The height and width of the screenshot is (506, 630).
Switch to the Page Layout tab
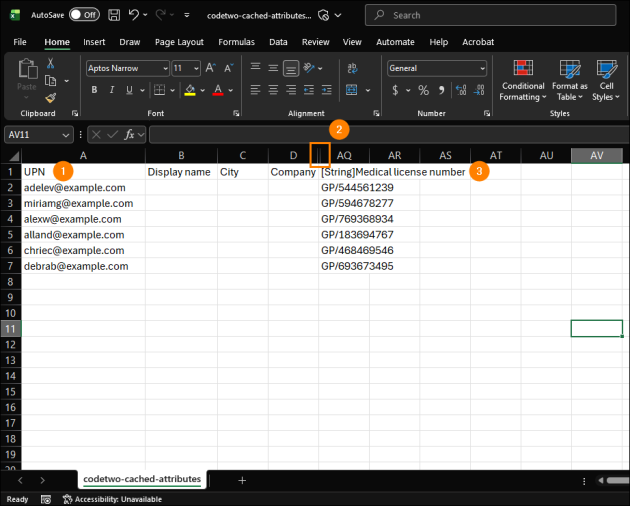pyautogui.click(x=179, y=42)
